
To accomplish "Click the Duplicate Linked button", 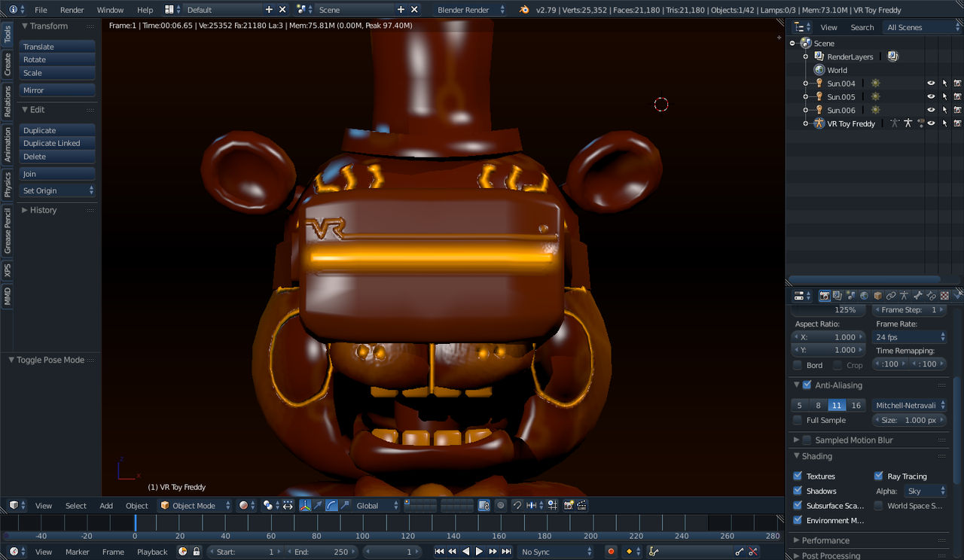I will tap(57, 143).
